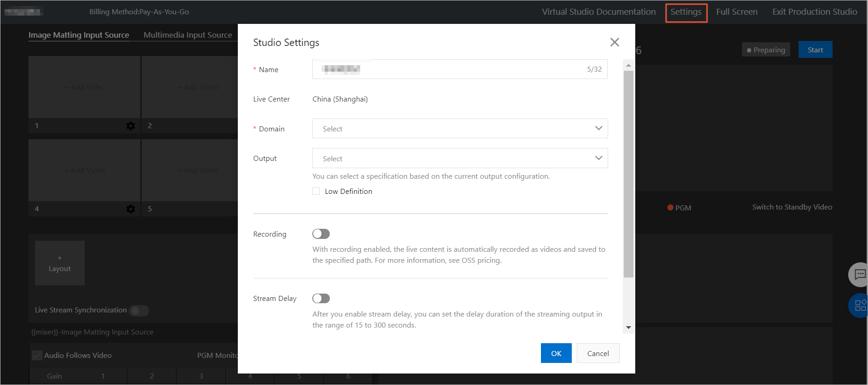Click the Output dropdown chevron arrow

[598, 158]
